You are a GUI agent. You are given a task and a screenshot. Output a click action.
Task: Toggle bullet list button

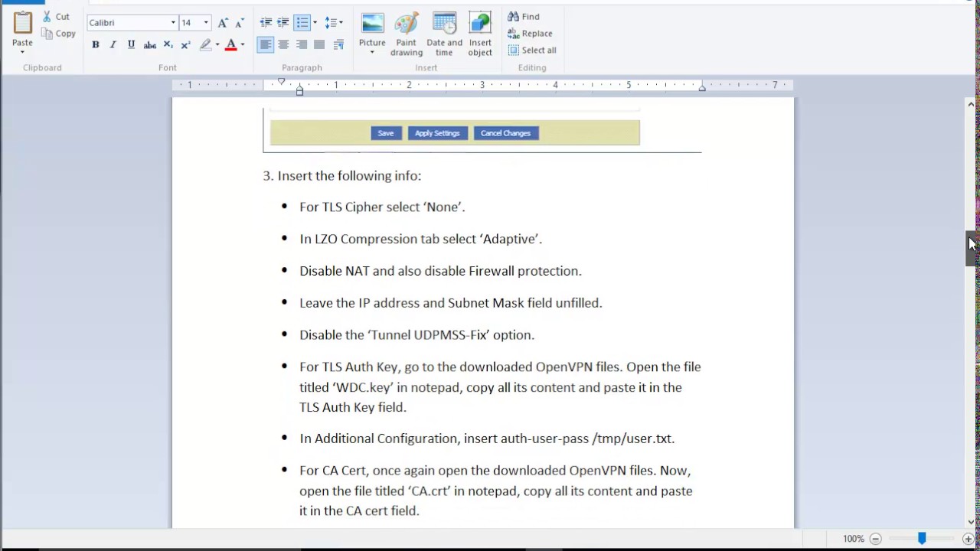click(x=302, y=23)
